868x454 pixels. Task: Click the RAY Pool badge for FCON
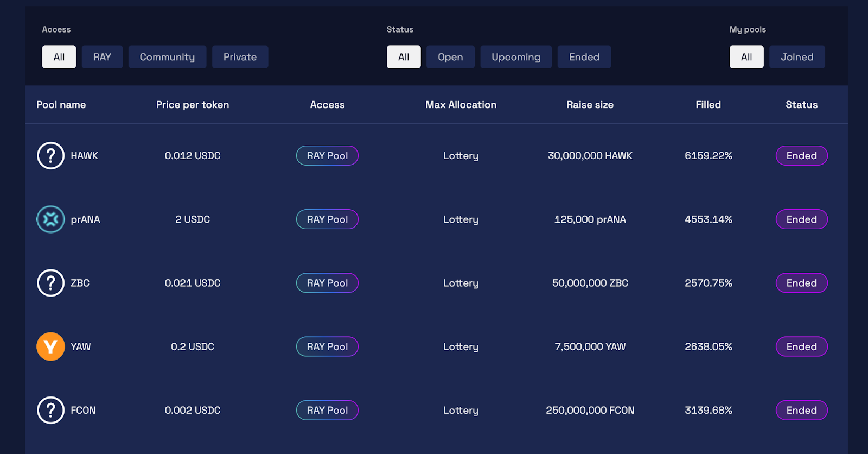pyautogui.click(x=327, y=410)
